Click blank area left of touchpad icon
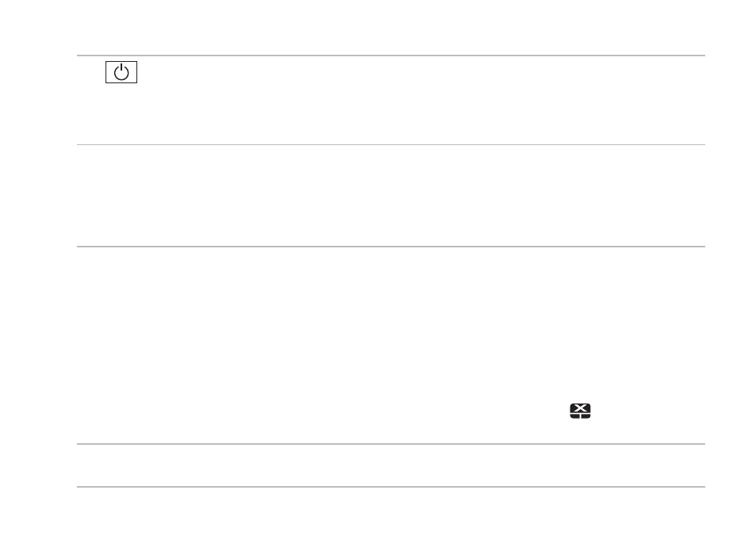The width and height of the screenshot is (756, 536). click(323, 412)
